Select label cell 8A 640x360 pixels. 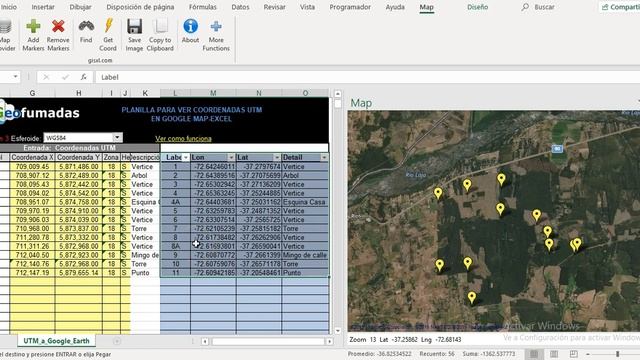tap(176, 246)
